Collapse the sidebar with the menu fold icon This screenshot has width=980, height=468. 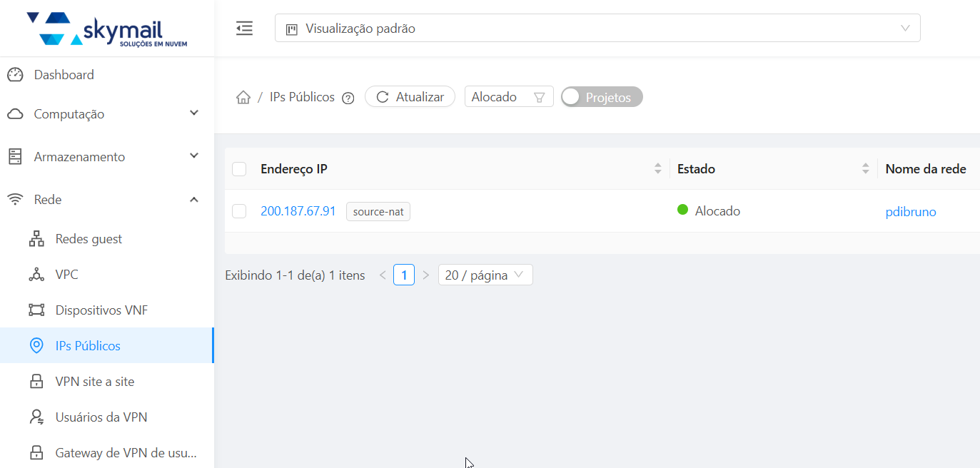[245, 29]
